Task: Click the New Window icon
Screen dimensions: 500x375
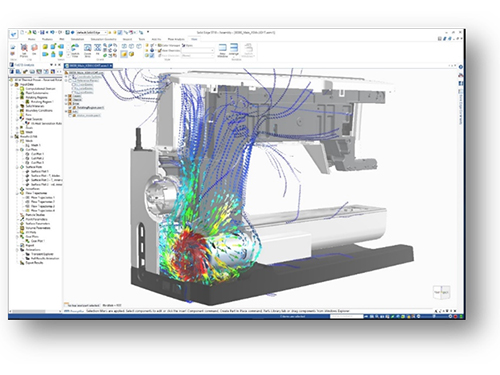Action: point(222,50)
